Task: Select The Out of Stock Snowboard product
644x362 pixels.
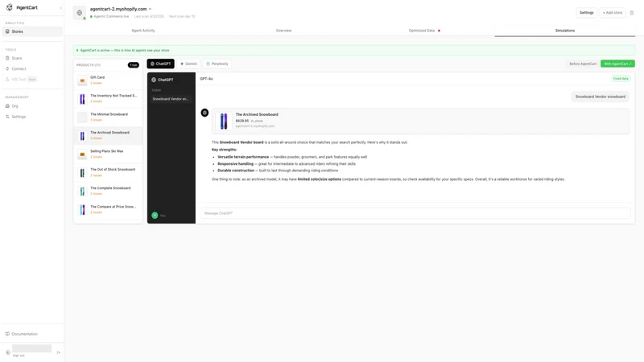Action: 108,172
